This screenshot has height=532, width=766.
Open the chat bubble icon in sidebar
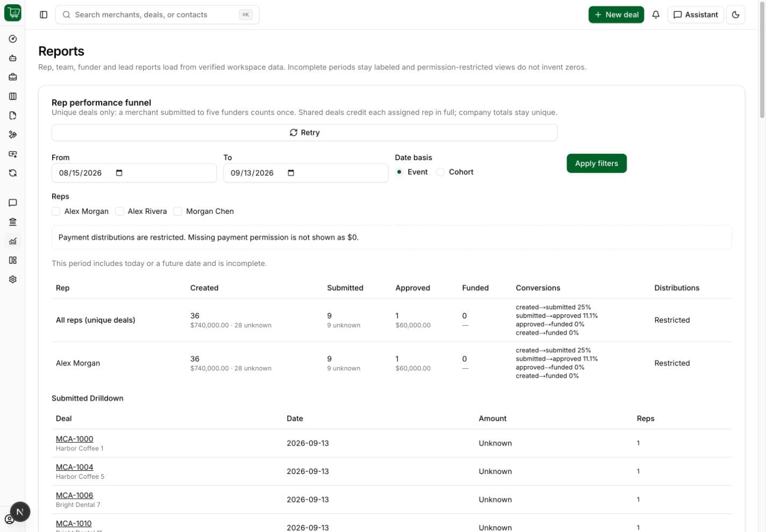(x=13, y=203)
